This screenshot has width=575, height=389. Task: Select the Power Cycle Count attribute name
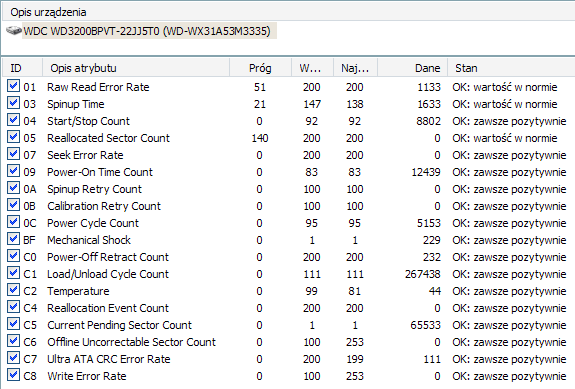pyautogui.click(x=93, y=223)
